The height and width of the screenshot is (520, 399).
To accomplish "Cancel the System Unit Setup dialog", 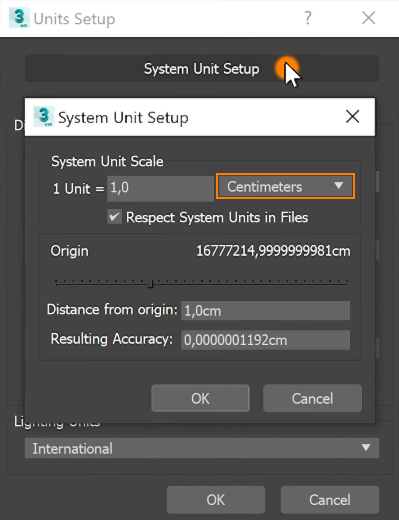I will tap(312, 398).
